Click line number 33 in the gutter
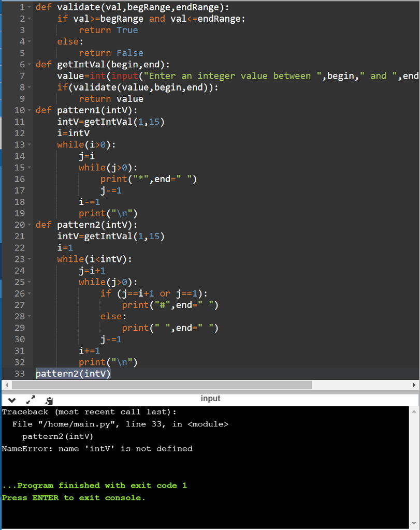Screen dimensions: 420x530 pos(20,374)
